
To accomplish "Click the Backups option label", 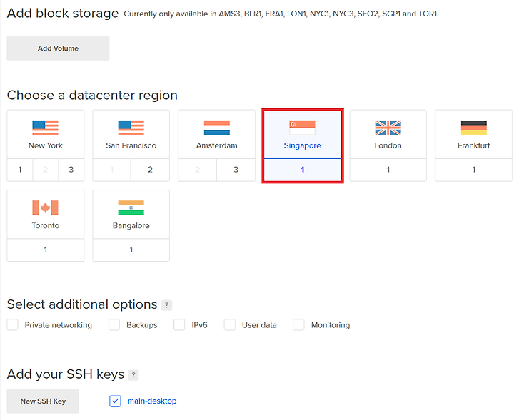I will point(142,325).
